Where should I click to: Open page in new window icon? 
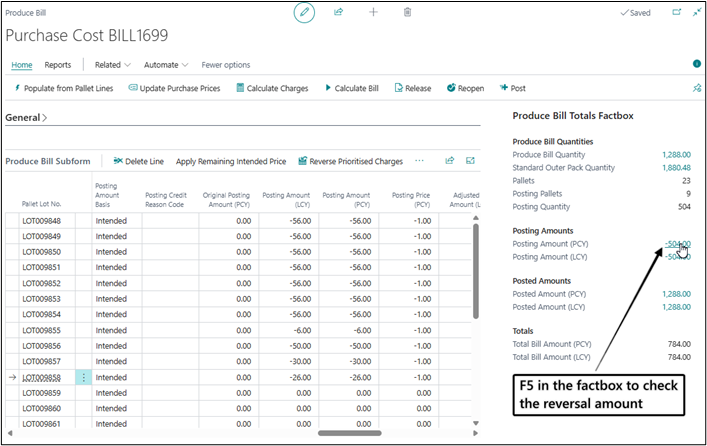coord(677,12)
